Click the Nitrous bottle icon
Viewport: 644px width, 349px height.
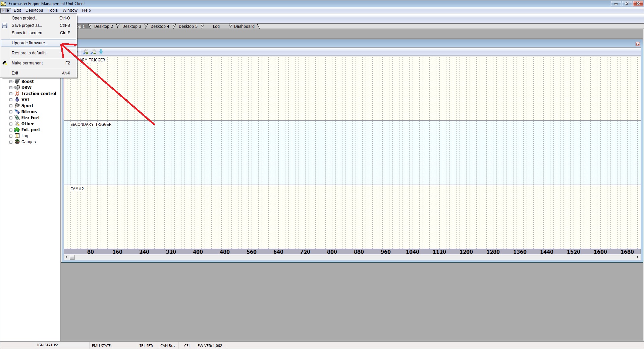(x=17, y=111)
